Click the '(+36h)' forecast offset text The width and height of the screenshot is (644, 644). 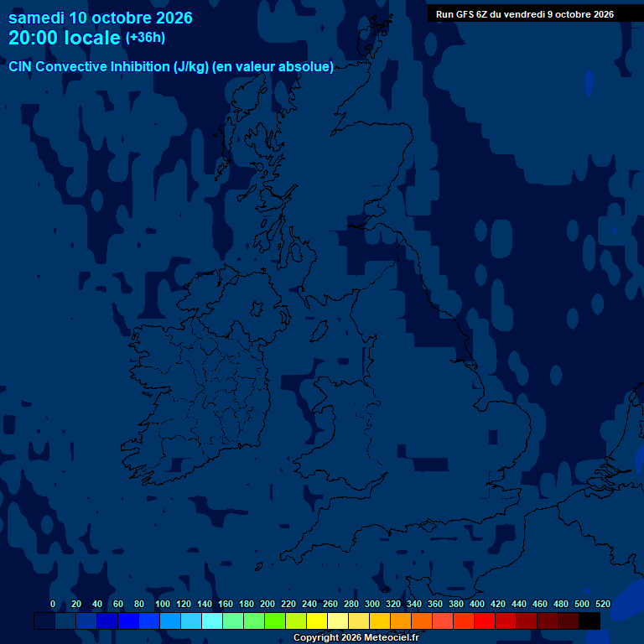tap(145, 38)
